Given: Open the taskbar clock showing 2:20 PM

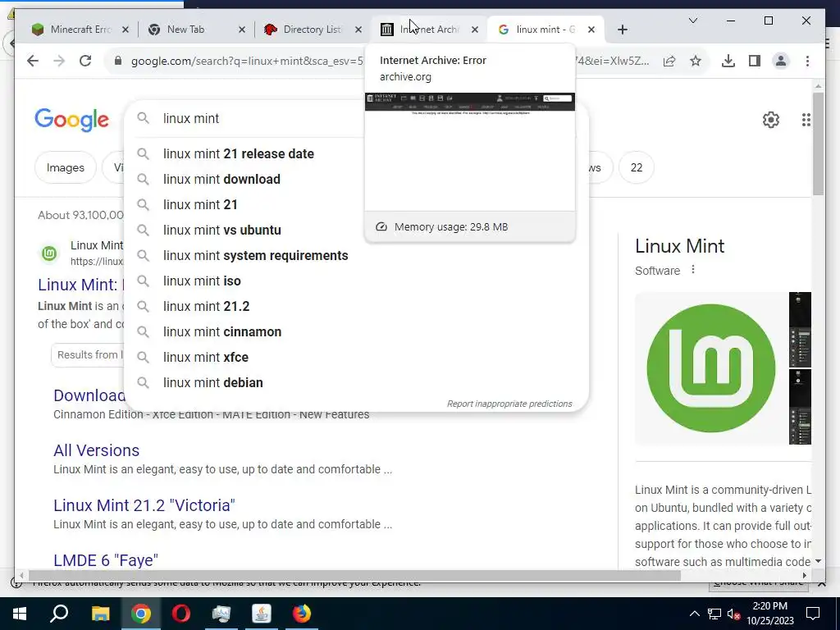Looking at the screenshot, I should click(x=769, y=614).
